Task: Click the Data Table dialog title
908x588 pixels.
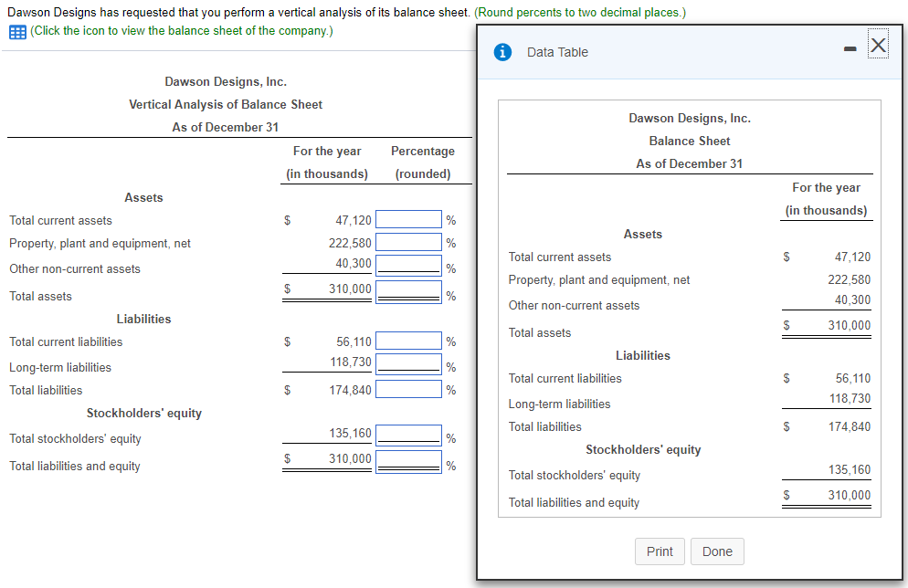Action: pos(557,52)
